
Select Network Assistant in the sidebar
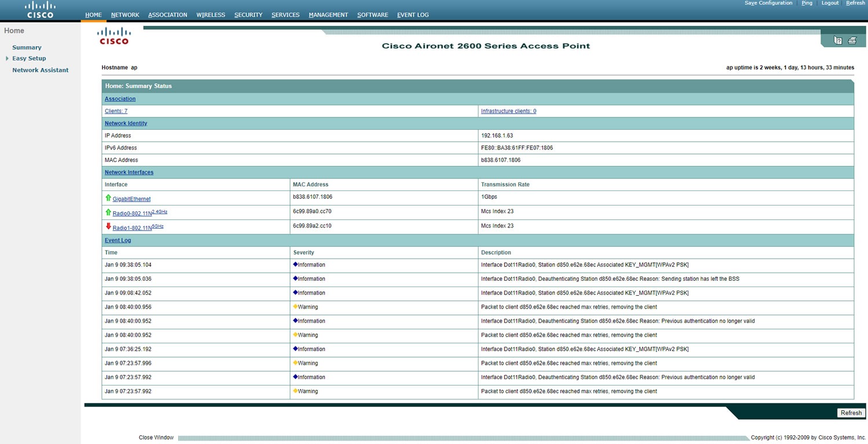coord(41,70)
